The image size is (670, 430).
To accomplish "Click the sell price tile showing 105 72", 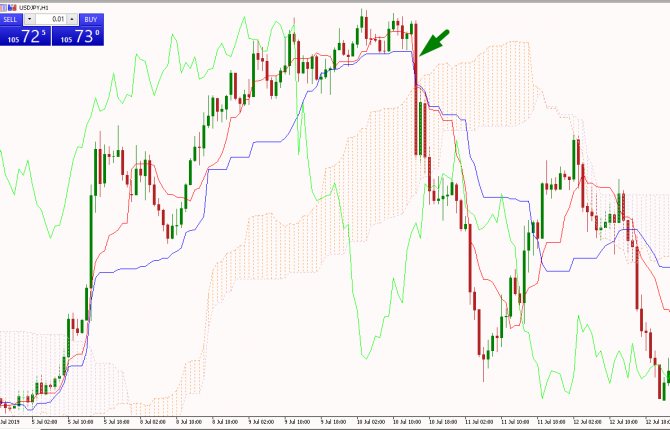I will pos(24,36).
